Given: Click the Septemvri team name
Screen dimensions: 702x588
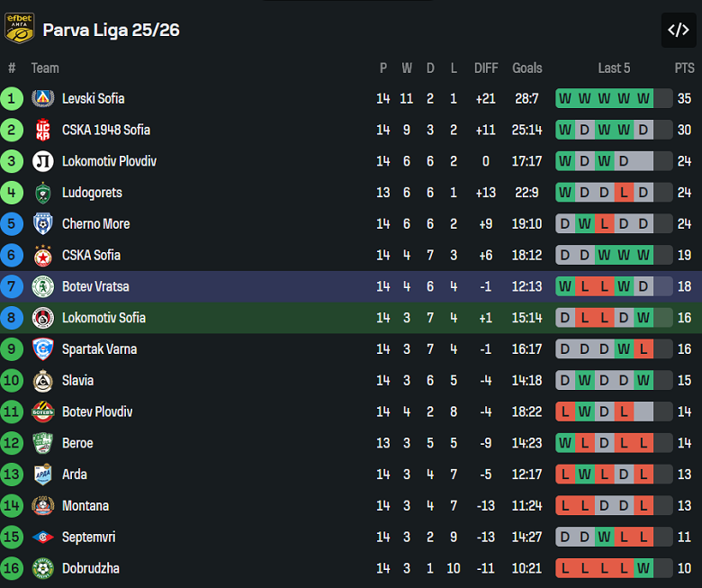Looking at the screenshot, I should tap(88, 537).
